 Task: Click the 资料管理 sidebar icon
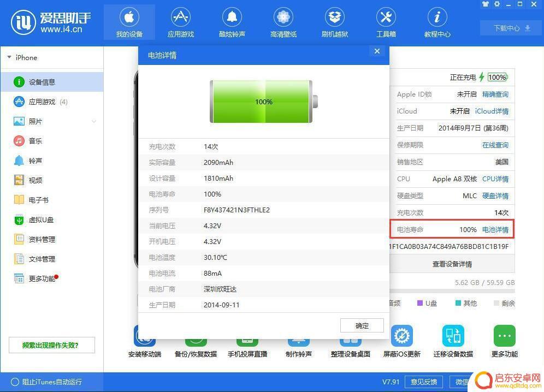[x=19, y=239]
